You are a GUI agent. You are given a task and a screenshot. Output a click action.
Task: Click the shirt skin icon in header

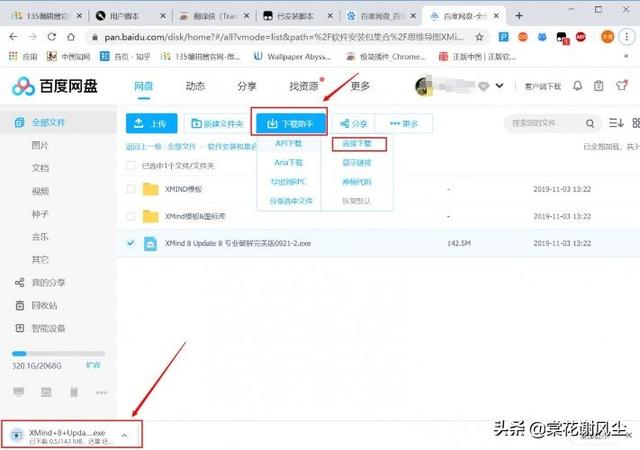[622, 85]
